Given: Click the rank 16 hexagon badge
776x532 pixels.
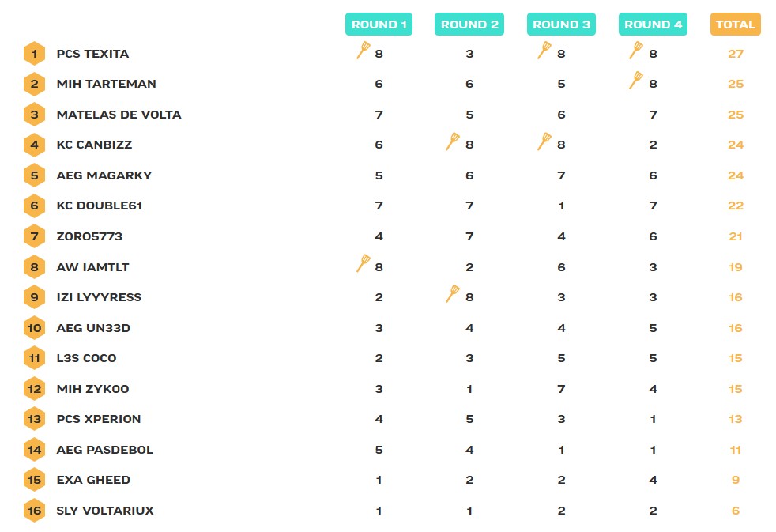Looking at the screenshot, I should pyautogui.click(x=34, y=511).
